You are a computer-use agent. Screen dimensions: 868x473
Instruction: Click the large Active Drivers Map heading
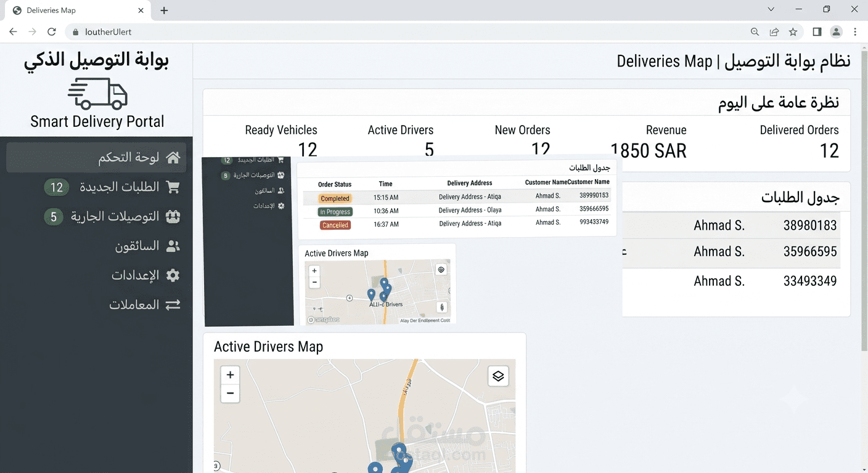pos(269,347)
